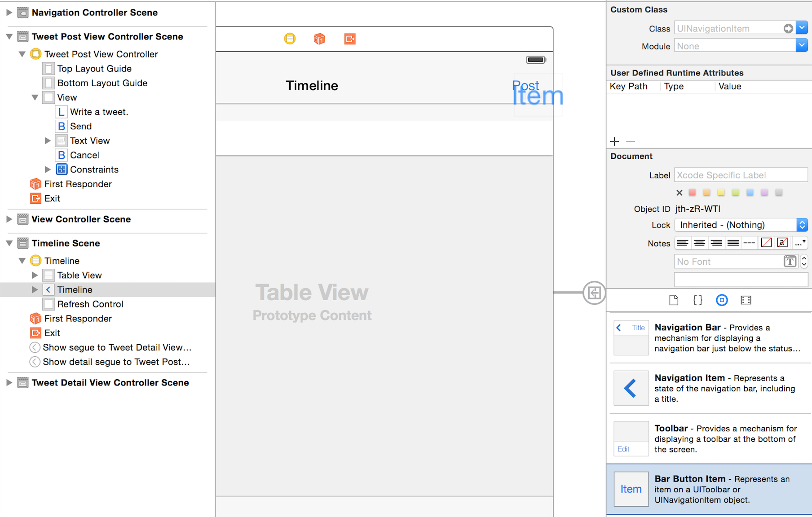This screenshot has height=517, width=812.
Task: Toggle the center-aligned note style
Action: click(x=699, y=243)
